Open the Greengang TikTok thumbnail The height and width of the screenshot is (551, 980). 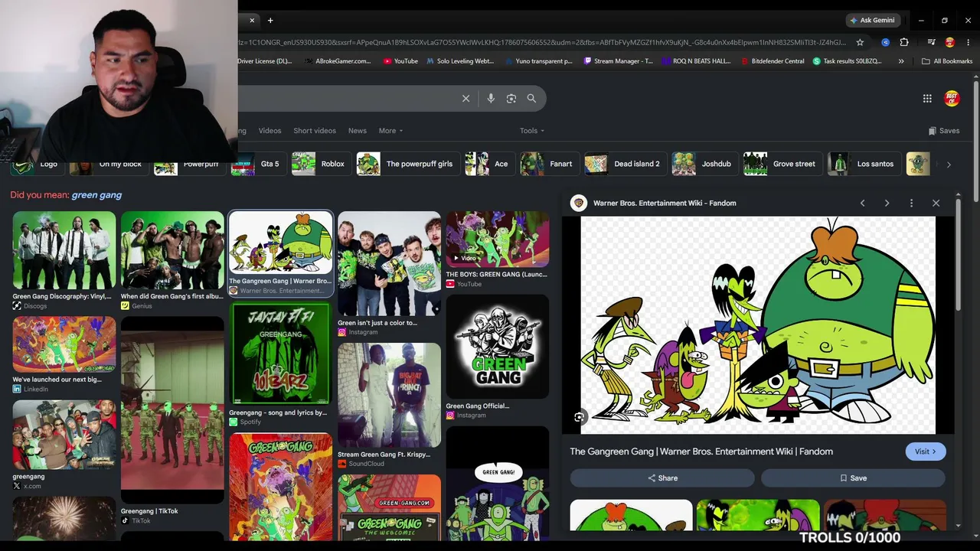pyautogui.click(x=172, y=409)
